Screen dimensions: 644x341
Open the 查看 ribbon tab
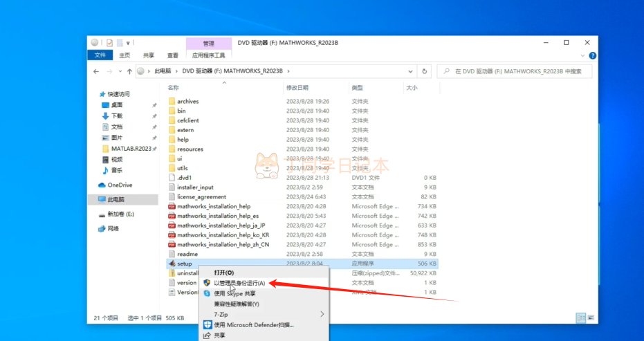pyautogui.click(x=173, y=55)
